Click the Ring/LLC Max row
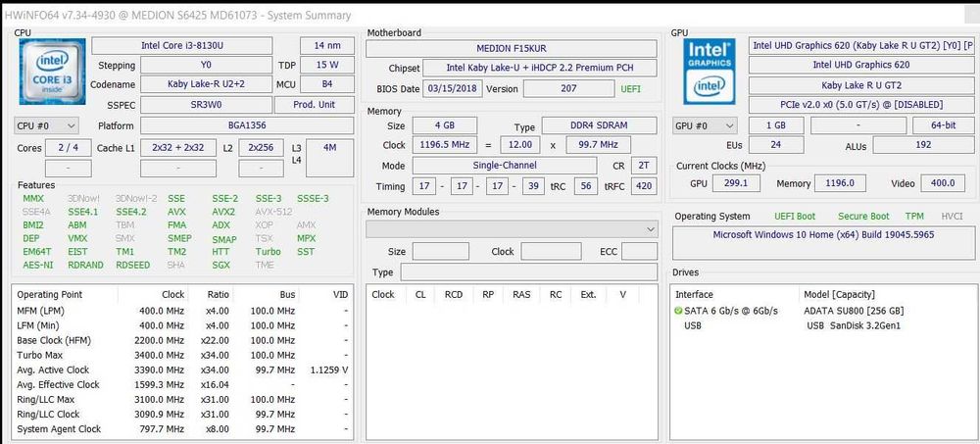This screenshot has height=444, width=980. click(x=182, y=400)
